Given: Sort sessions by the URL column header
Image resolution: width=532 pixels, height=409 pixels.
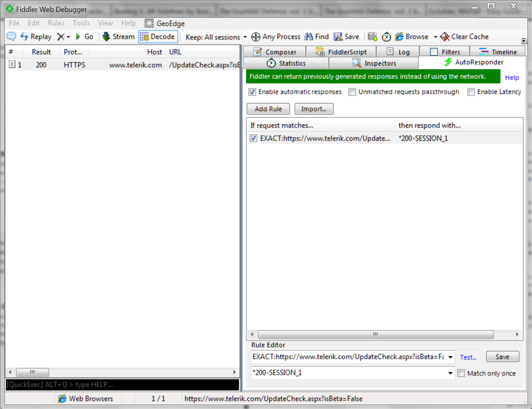Looking at the screenshot, I should pos(203,52).
